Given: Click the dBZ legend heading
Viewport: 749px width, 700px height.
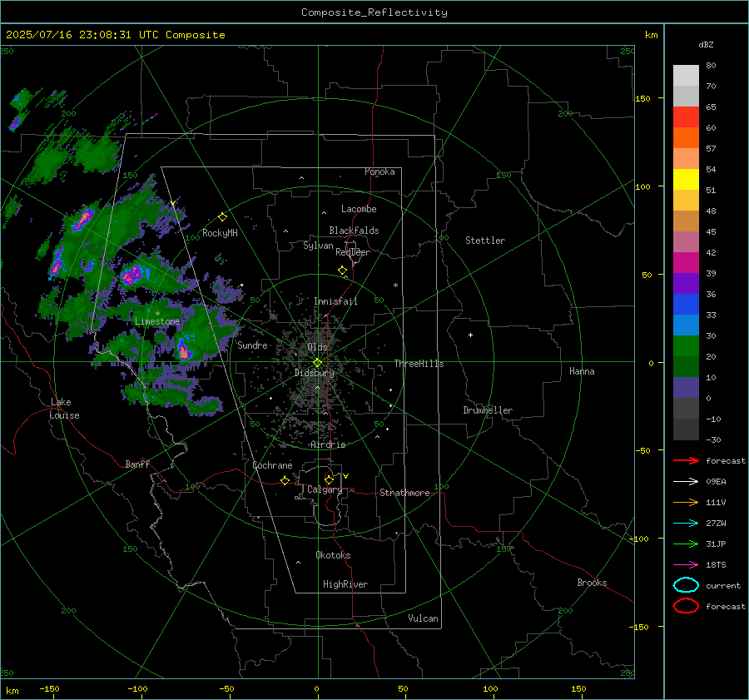Looking at the screenshot, I should coord(706,44).
